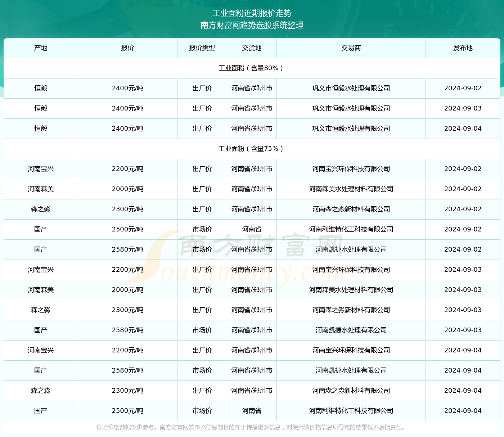Image resolution: width=504 pixels, height=437 pixels.
Task: Click 2500元/吨 in the 2024-09-04 row
Action: pos(127,411)
